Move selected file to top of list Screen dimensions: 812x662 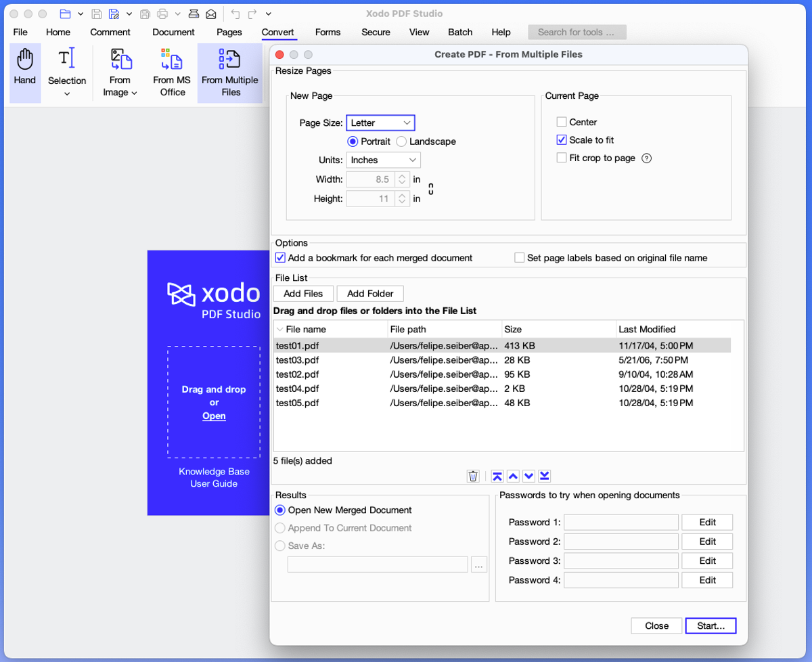[497, 476]
